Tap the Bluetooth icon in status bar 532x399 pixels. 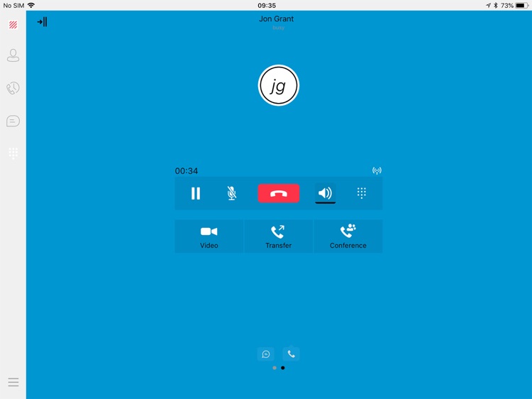495,6
